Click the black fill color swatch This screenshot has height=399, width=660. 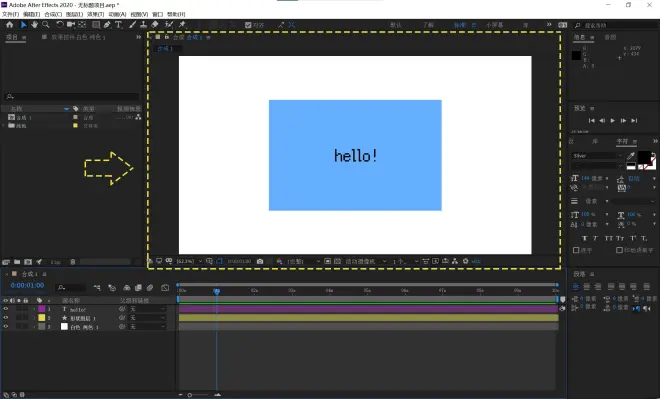pos(644,157)
